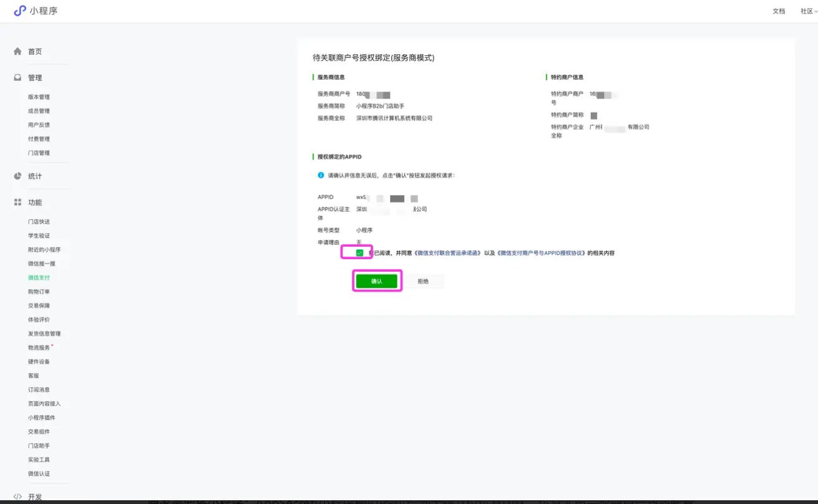This screenshot has height=504, width=818.
Task: Select 交易保障 in the sidebar
Action: tap(39, 306)
